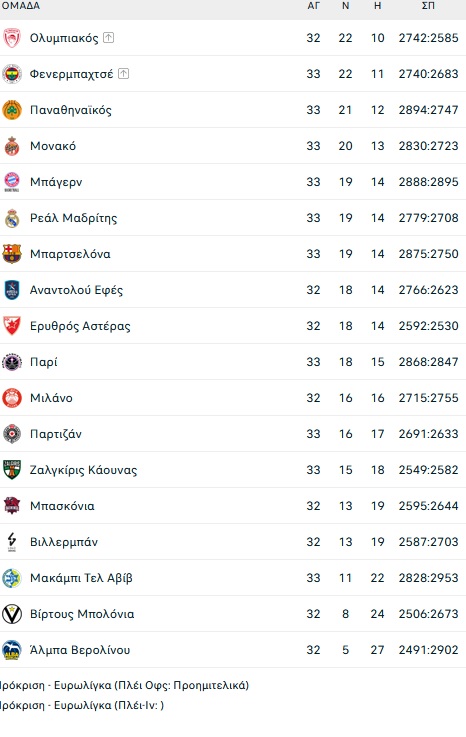Open the Panathinaikos crest icon
Screen dimensions: 466x737
[12, 110]
